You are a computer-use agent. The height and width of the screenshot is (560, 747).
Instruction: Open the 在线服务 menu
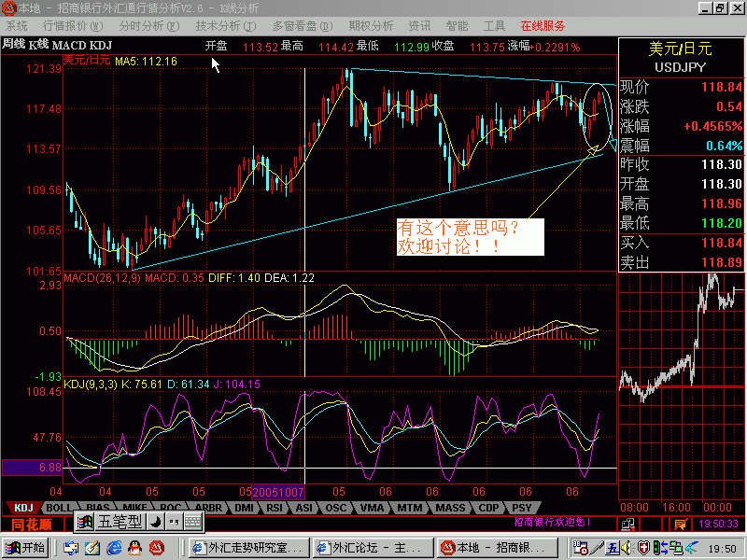[x=543, y=26]
